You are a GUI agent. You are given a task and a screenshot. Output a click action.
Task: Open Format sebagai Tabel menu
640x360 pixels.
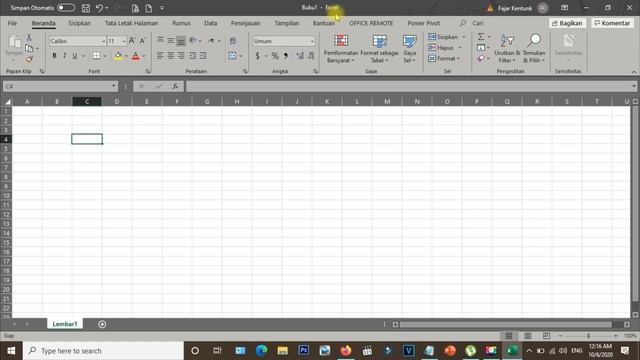coord(379,49)
